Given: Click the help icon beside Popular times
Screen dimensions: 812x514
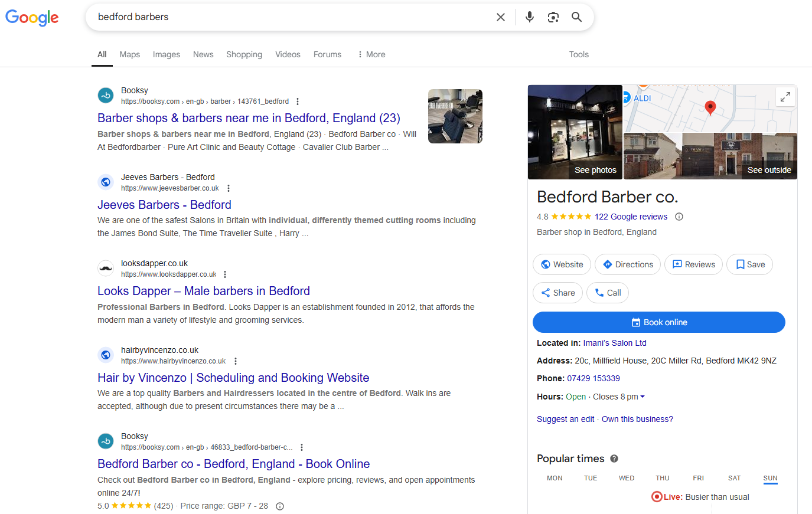Looking at the screenshot, I should tap(614, 459).
